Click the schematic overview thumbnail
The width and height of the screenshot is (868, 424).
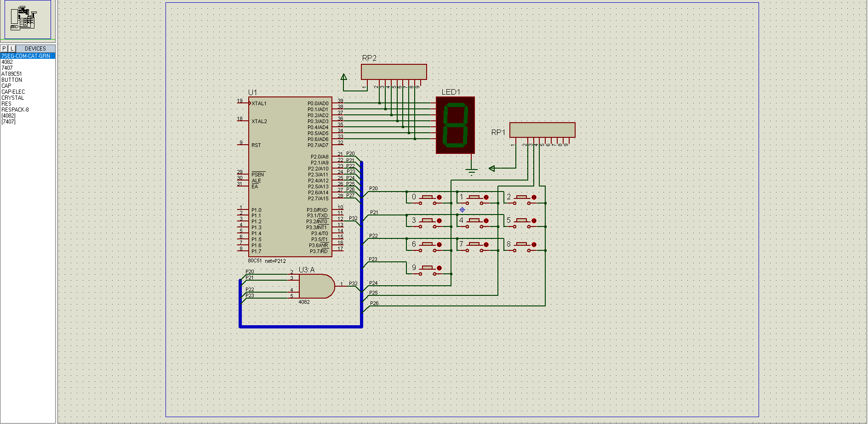click(28, 19)
